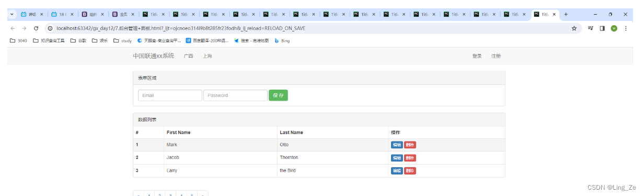644x196 pixels.
Task: Open the 广西 navbar link
Action: 188,56
